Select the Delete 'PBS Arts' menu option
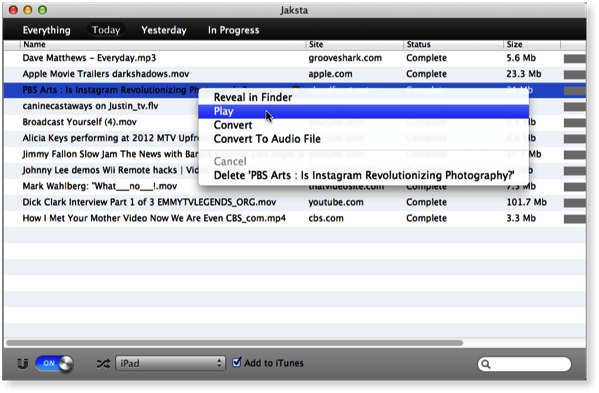The image size is (599, 393). pyautogui.click(x=363, y=175)
